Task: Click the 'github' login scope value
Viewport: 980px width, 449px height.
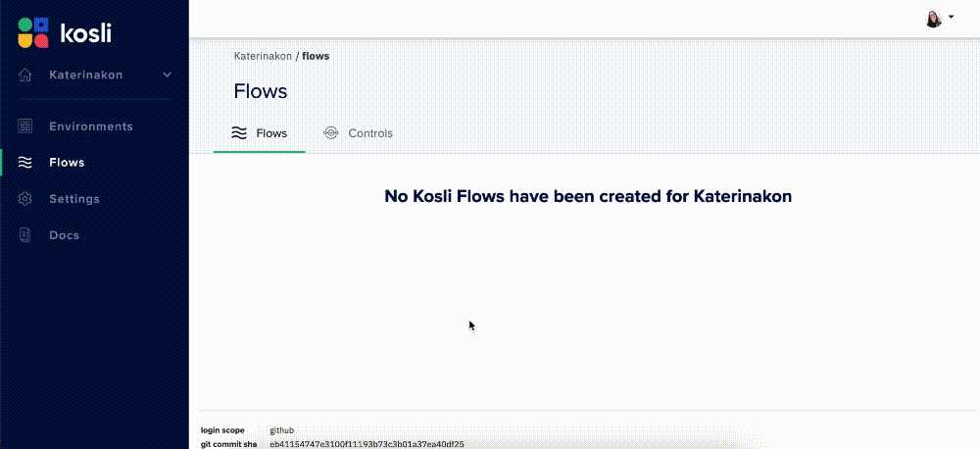Action: click(x=282, y=430)
